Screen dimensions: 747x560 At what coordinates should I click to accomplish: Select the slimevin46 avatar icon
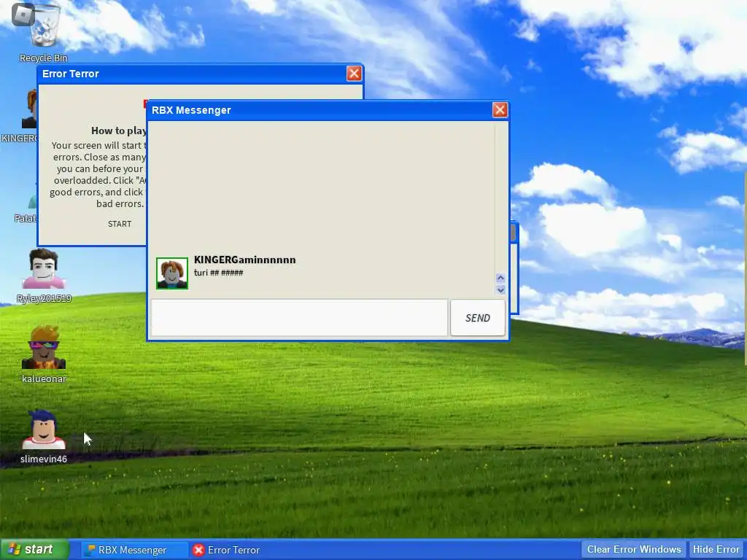(43, 429)
